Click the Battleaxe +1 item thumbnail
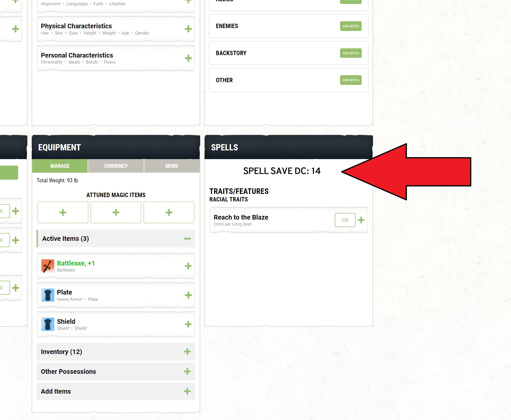511x420 pixels. coord(47,266)
